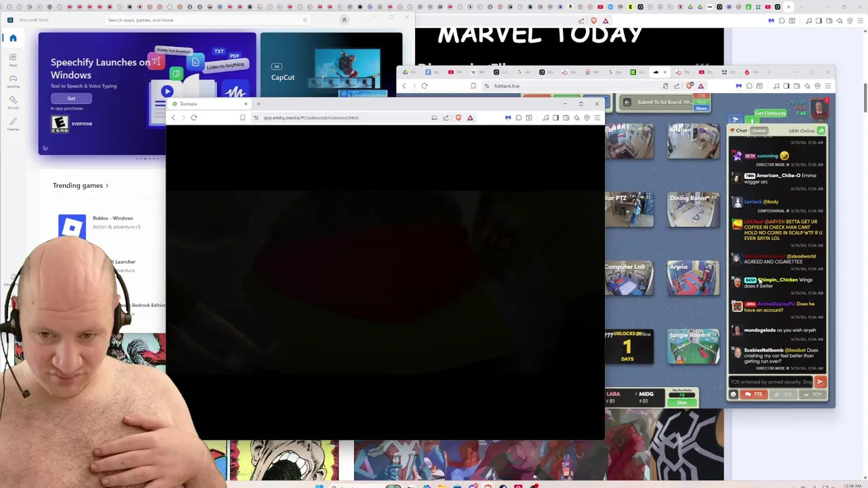Click SFX button under chat

(x=784, y=394)
